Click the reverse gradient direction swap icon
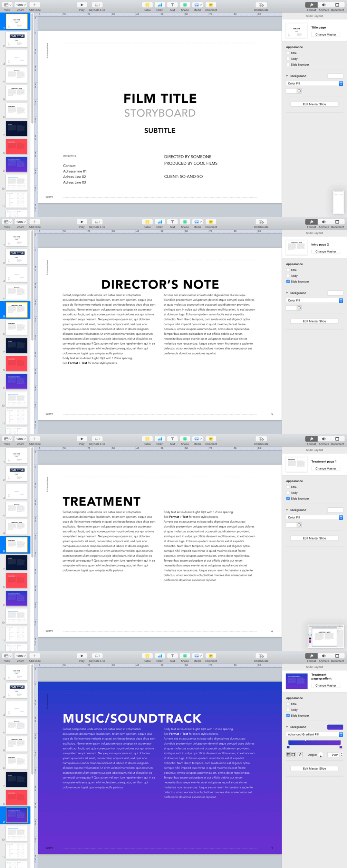347x868 pixels. [300, 755]
